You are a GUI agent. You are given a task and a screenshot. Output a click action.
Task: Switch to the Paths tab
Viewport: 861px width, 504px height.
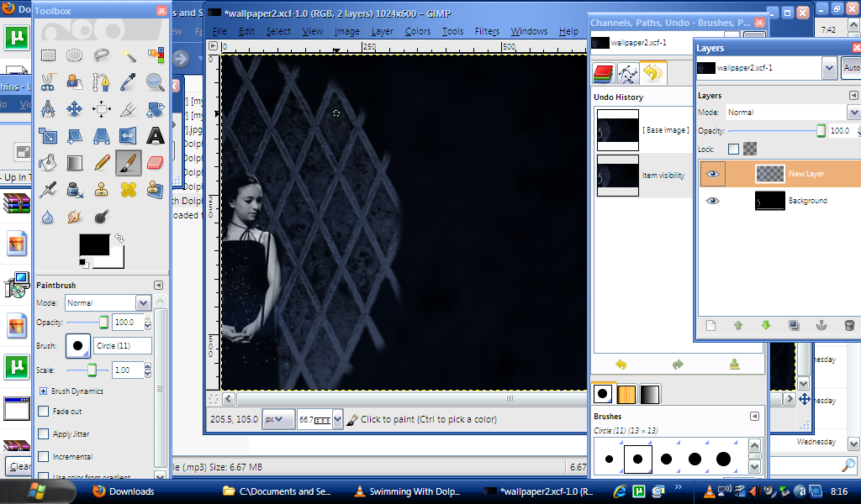coord(627,73)
